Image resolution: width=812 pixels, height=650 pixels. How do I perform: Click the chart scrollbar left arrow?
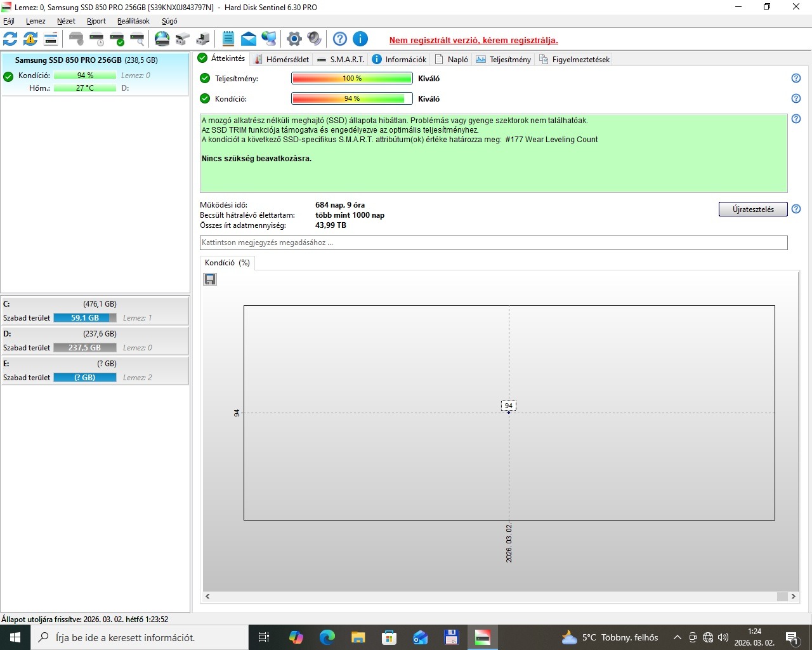point(207,597)
